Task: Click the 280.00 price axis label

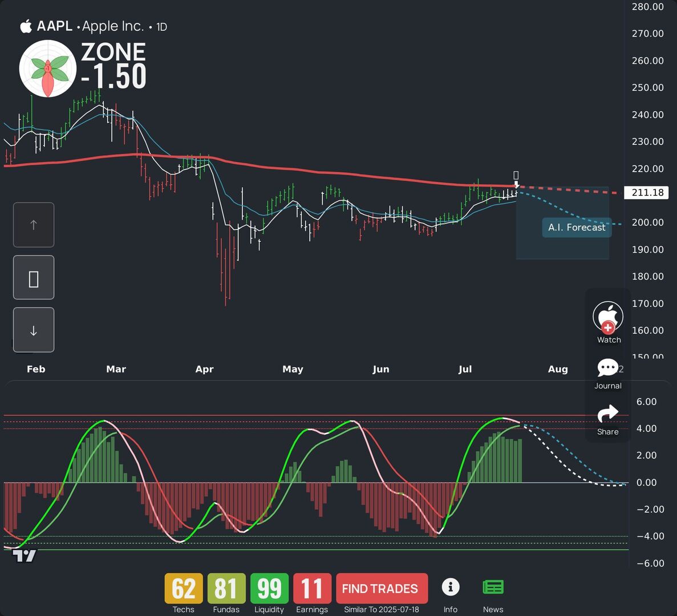Action: tap(648, 6)
